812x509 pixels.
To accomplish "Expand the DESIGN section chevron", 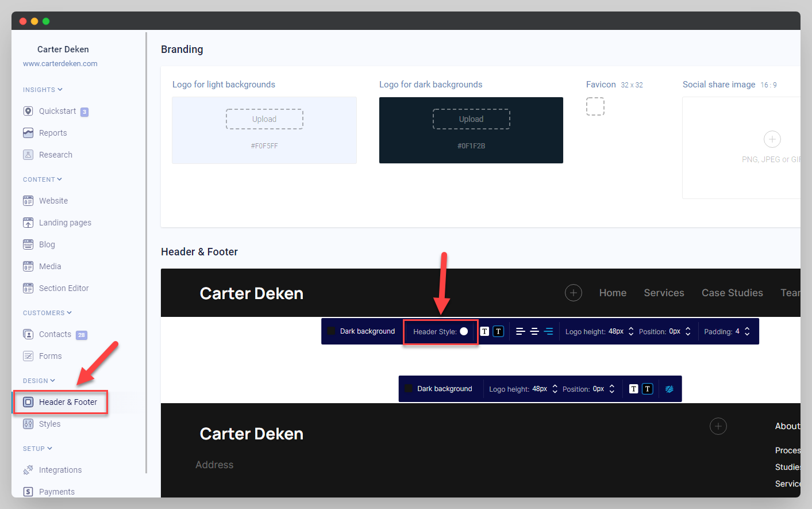I will click(x=53, y=381).
